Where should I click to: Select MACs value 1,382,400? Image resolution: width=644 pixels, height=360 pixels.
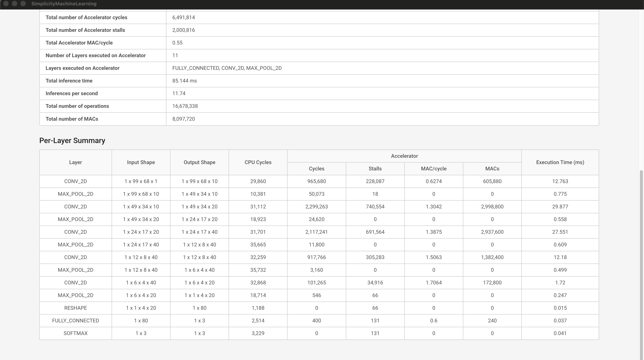coord(492,257)
